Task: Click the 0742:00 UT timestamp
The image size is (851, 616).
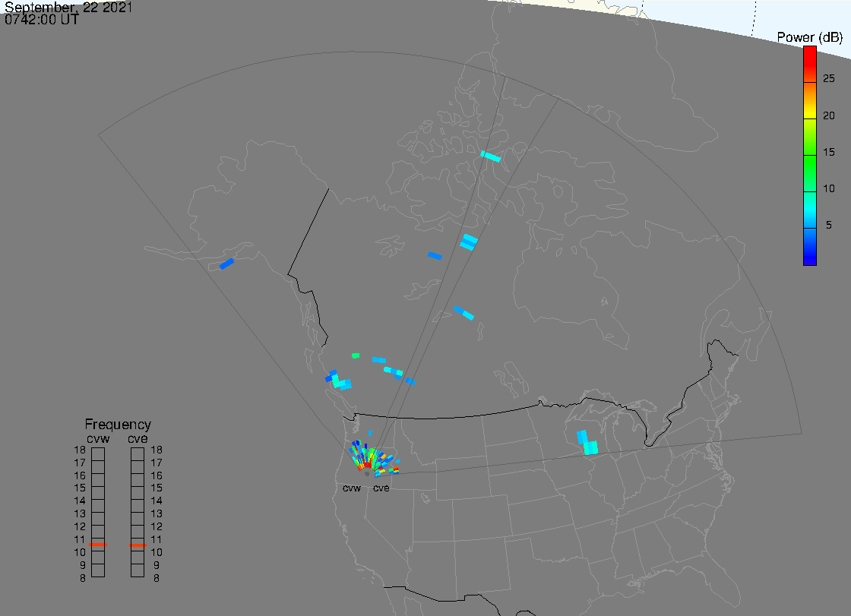Action: pos(42,20)
